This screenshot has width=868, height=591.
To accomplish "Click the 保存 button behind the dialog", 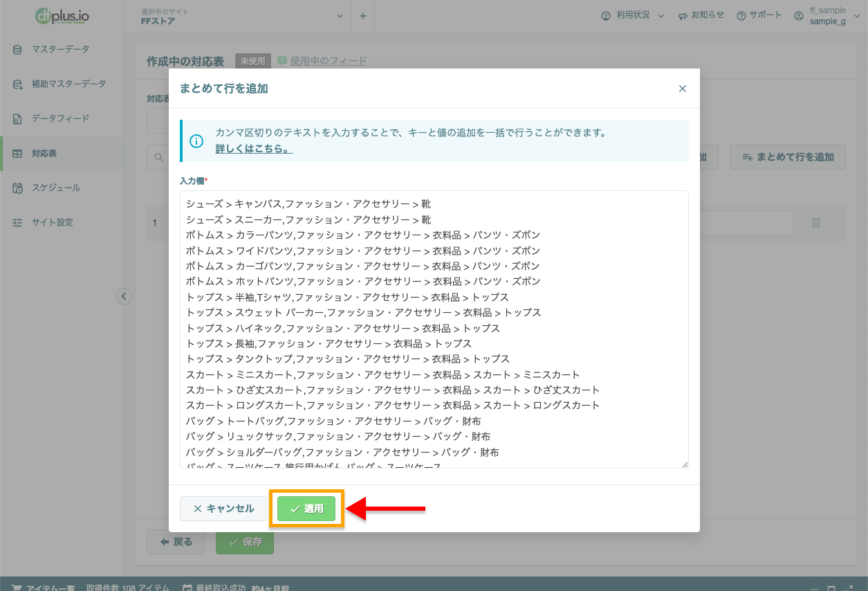I will tap(245, 542).
